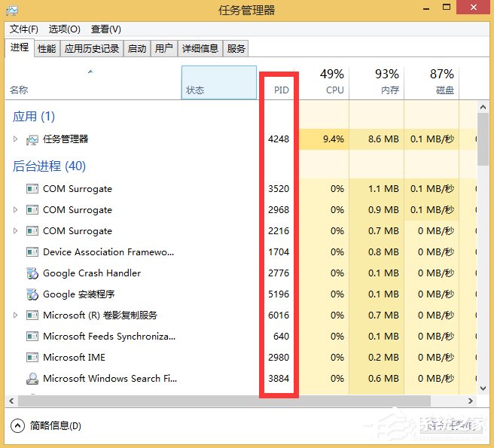Click the vertical scrollbar up arrow
The image size is (494, 448).
[483, 108]
